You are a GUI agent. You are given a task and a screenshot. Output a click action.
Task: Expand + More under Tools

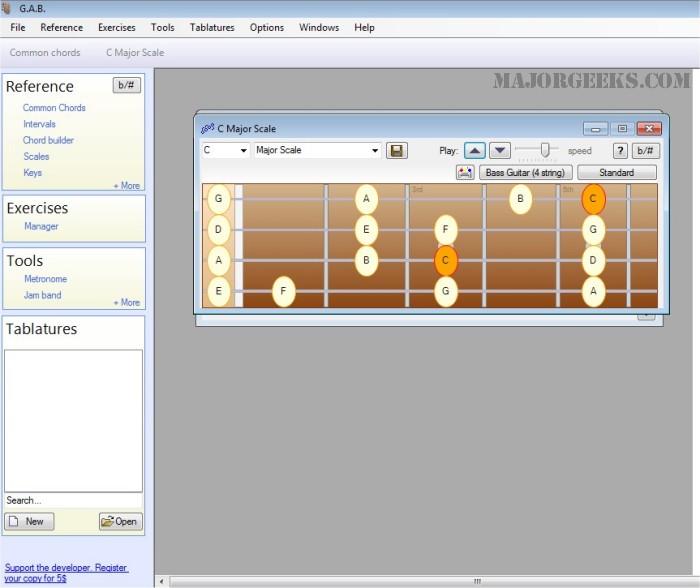[x=127, y=302]
